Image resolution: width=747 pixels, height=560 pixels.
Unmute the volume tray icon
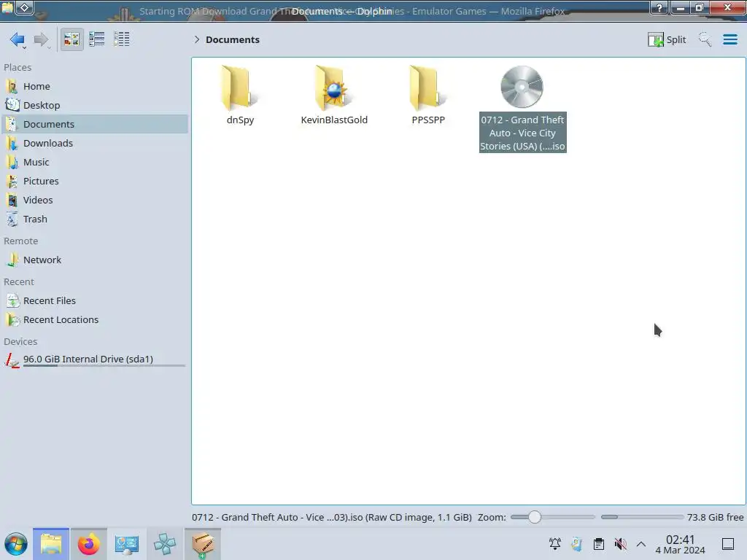tap(620, 544)
